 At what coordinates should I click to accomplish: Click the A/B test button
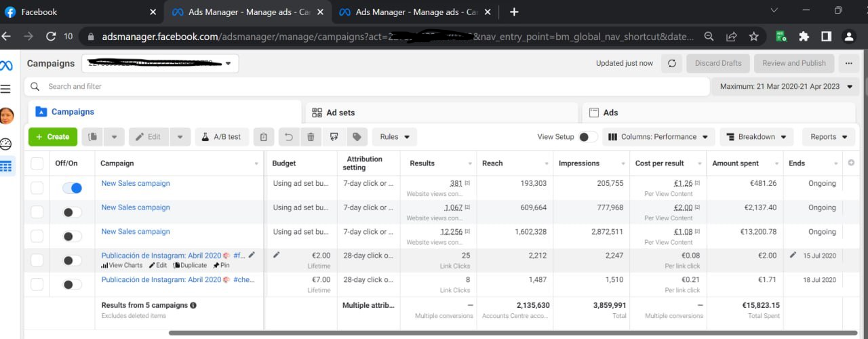(x=222, y=137)
